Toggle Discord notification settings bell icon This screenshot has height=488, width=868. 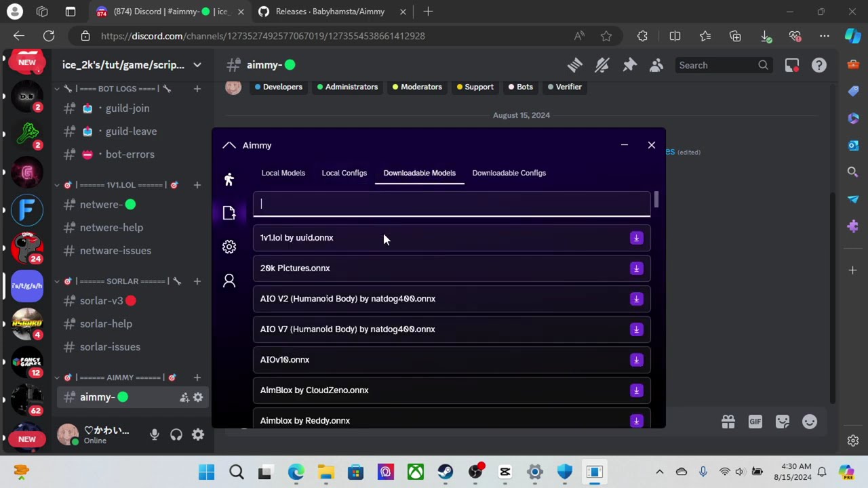coord(602,65)
